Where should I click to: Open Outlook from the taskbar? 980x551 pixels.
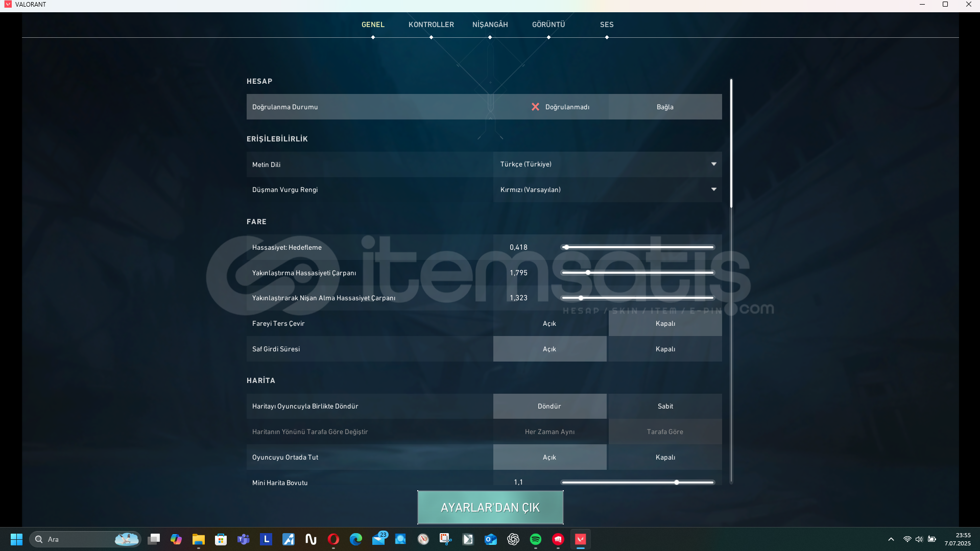coord(491,539)
